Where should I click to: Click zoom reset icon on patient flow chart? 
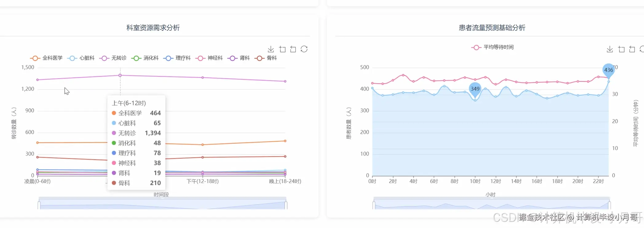(x=632, y=49)
